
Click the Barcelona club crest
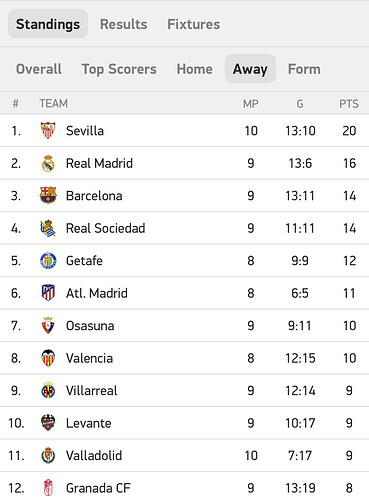48,195
